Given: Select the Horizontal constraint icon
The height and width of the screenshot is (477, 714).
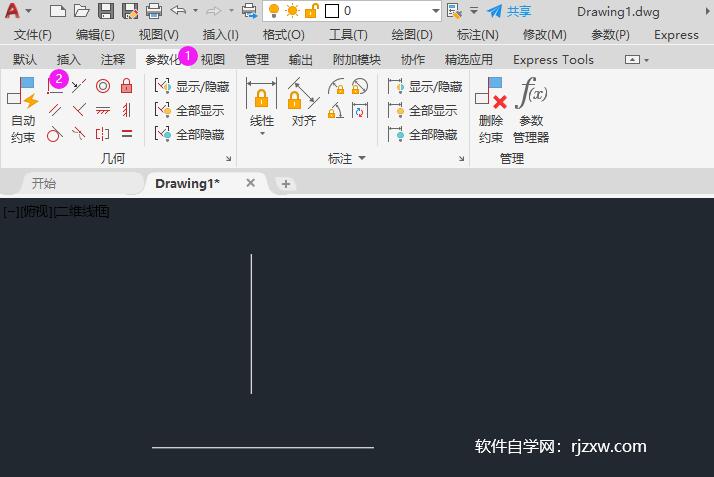Looking at the screenshot, I should (x=103, y=110).
